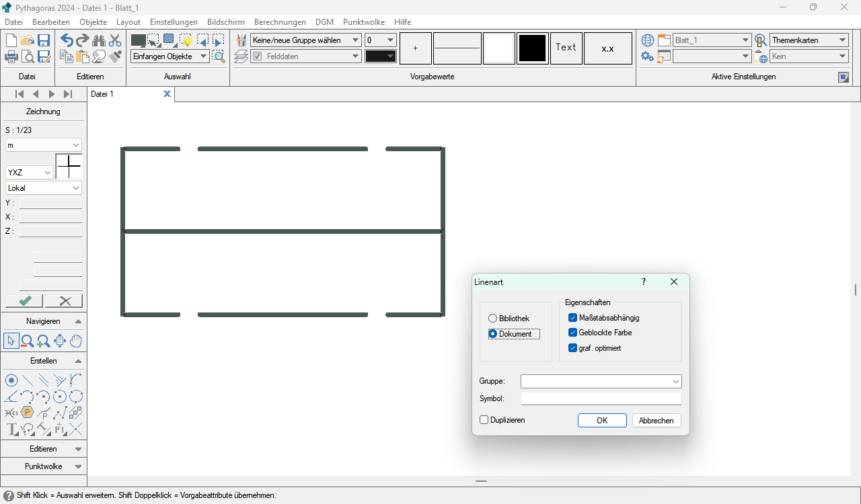Open the Berechnungen menu

coord(280,22)
